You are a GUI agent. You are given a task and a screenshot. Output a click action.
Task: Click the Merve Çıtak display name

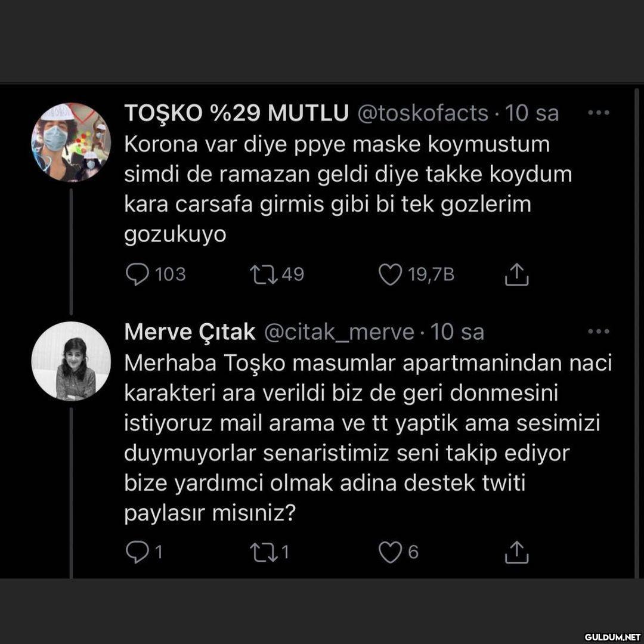(x=190, y=332)
